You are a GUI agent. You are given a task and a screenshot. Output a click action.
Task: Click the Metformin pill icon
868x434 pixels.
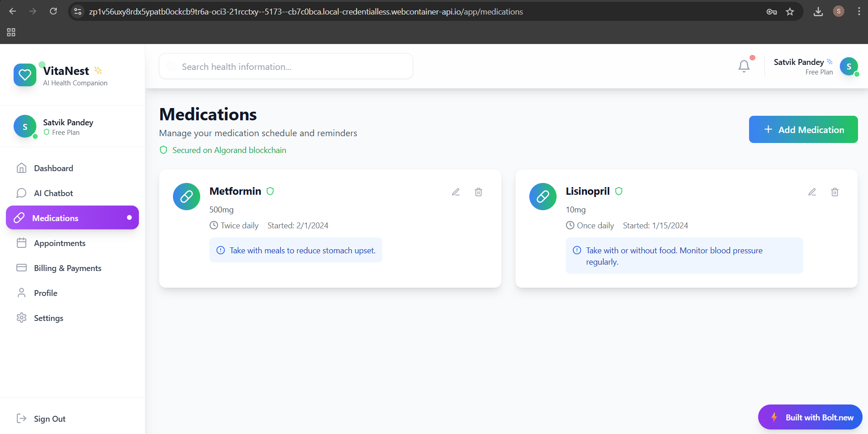click(187, 197)
